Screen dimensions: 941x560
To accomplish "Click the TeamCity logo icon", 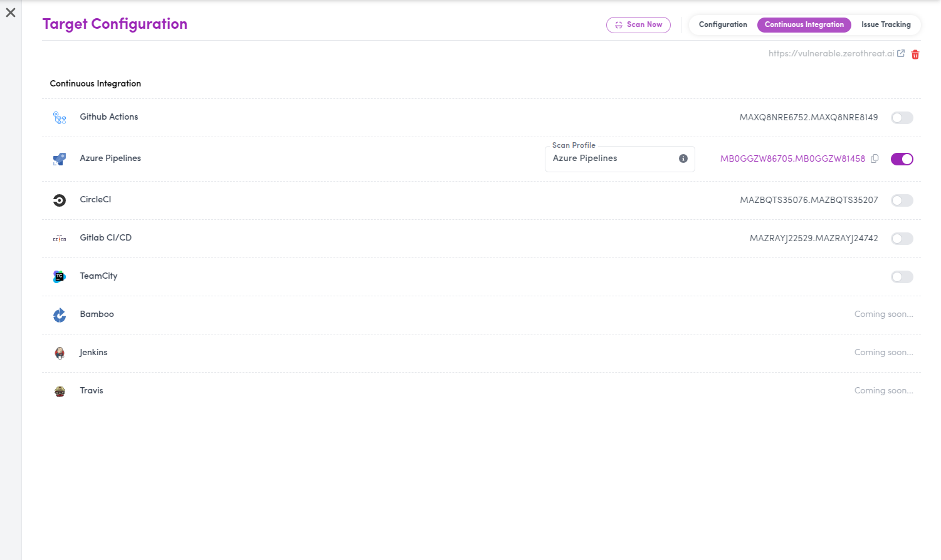I will (x=60, y=277).
